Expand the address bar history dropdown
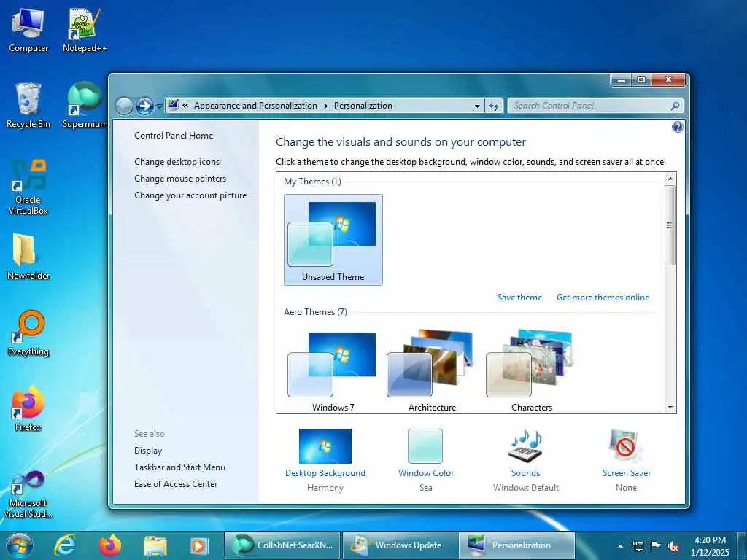 [x=477, y=106]
